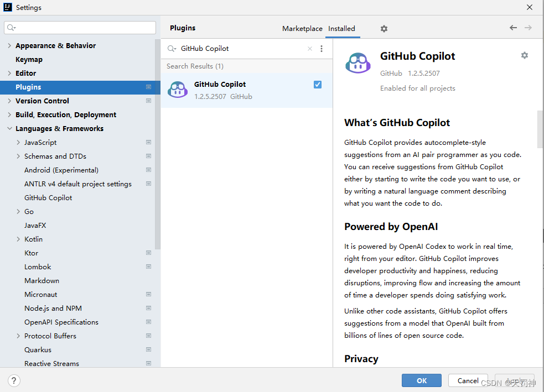Viewport: 544px width, 392px height.
Task: Clear the GitHub Copilot plugin search text
Action: (x=310, y=49)
